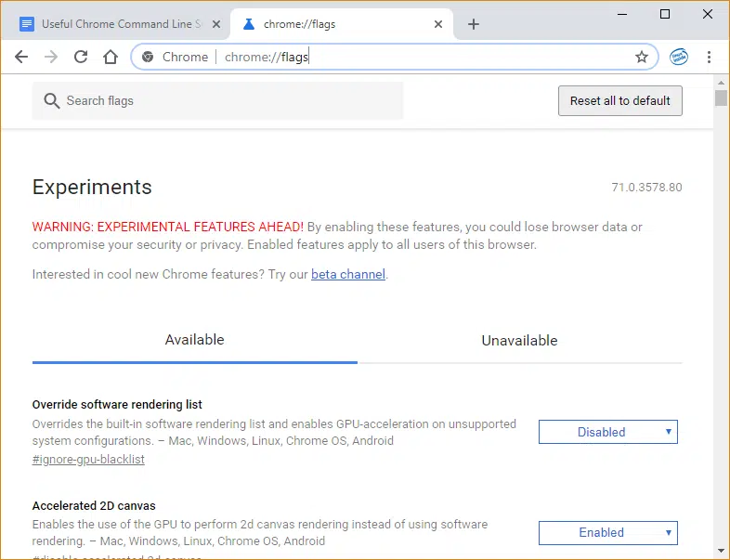The height and width of the screenshot is (560, 730).
Task: Click the extension icon beside address bar
Action: point(679,57)
